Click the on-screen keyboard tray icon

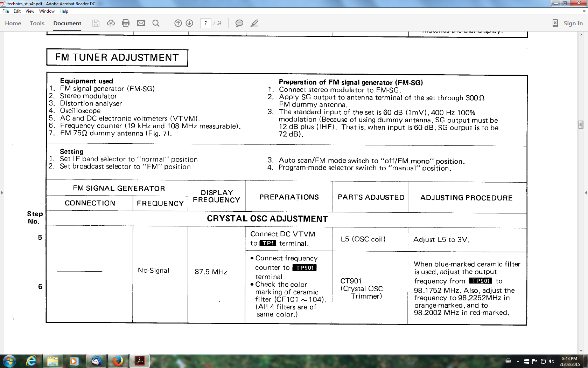pos(508,361)
